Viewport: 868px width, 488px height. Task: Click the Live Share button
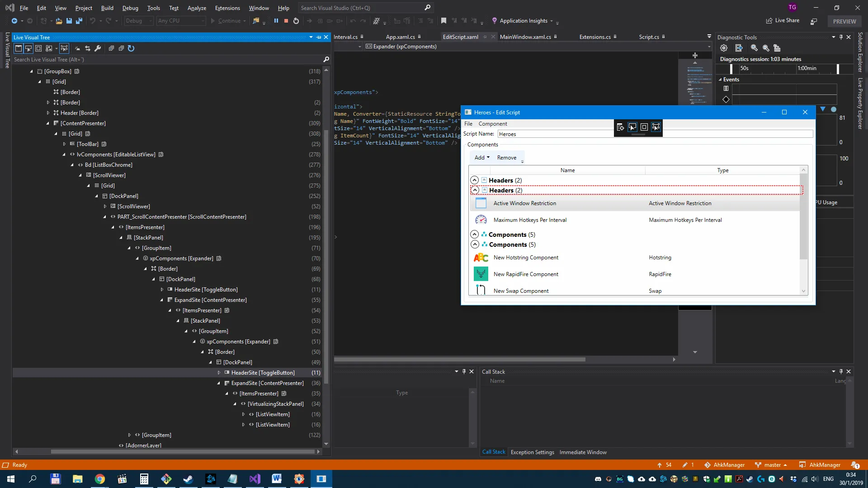pyautogui.click(x=783, y=21)
